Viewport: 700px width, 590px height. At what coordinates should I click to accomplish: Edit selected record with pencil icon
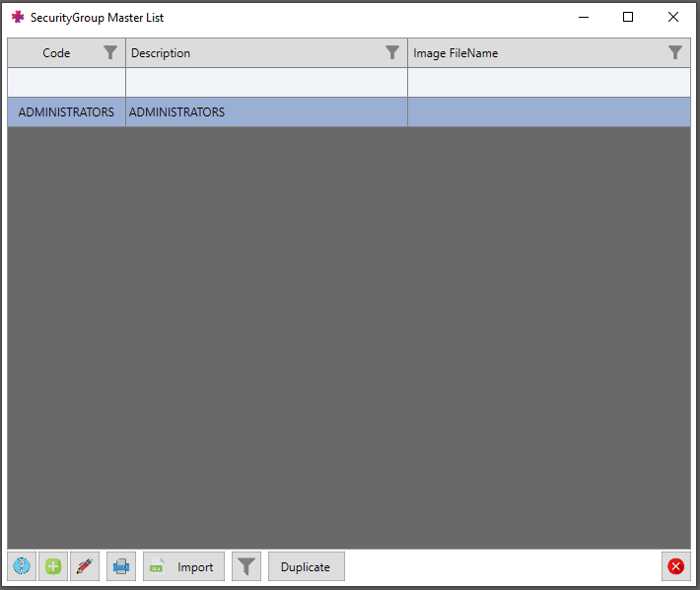85,566
